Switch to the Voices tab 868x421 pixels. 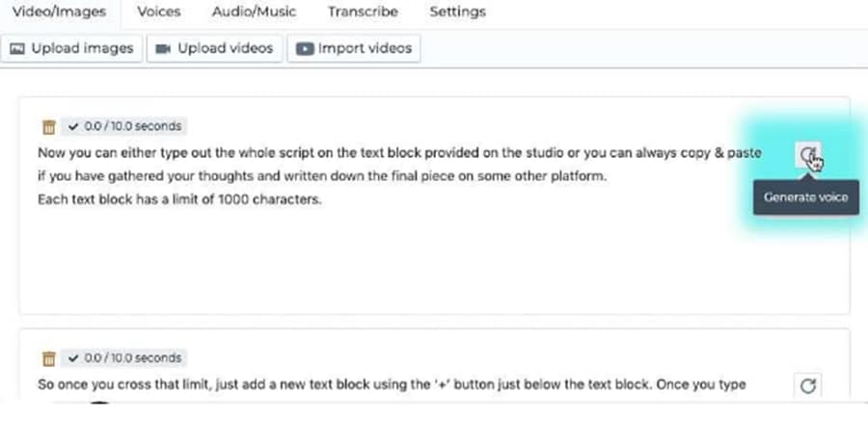point(159,12)
